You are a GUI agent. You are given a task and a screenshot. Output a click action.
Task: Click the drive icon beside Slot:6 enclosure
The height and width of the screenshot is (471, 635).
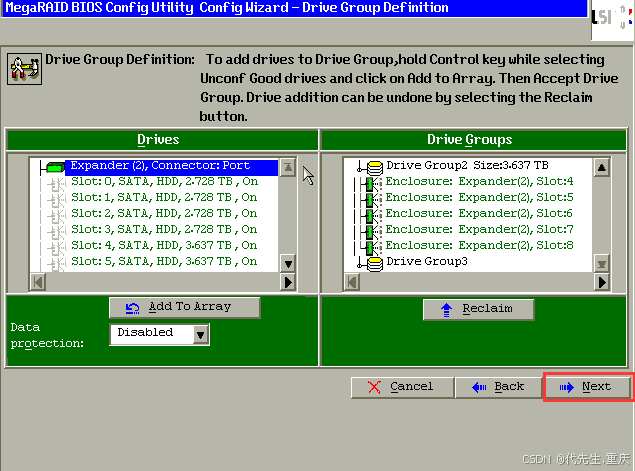[x=371, y=216]
